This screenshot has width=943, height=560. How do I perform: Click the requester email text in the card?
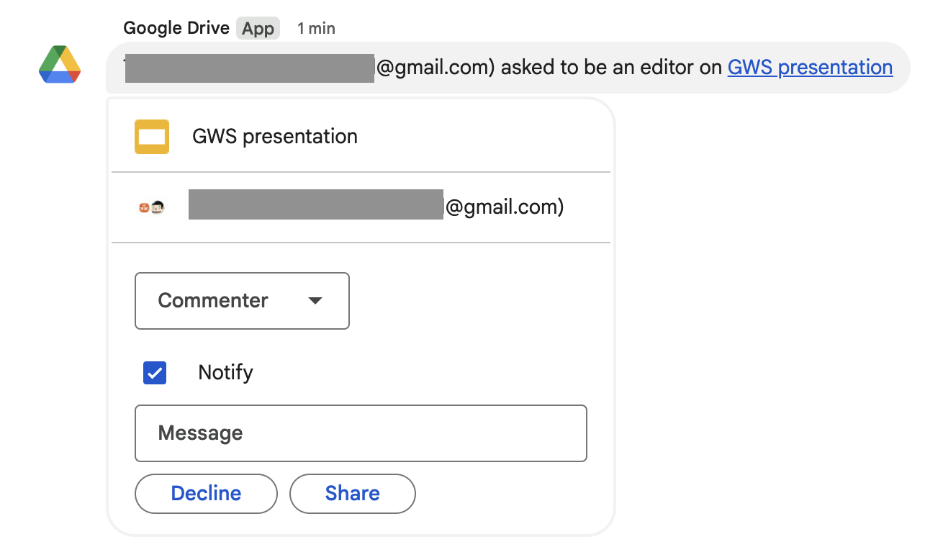(x=374, y=207)
